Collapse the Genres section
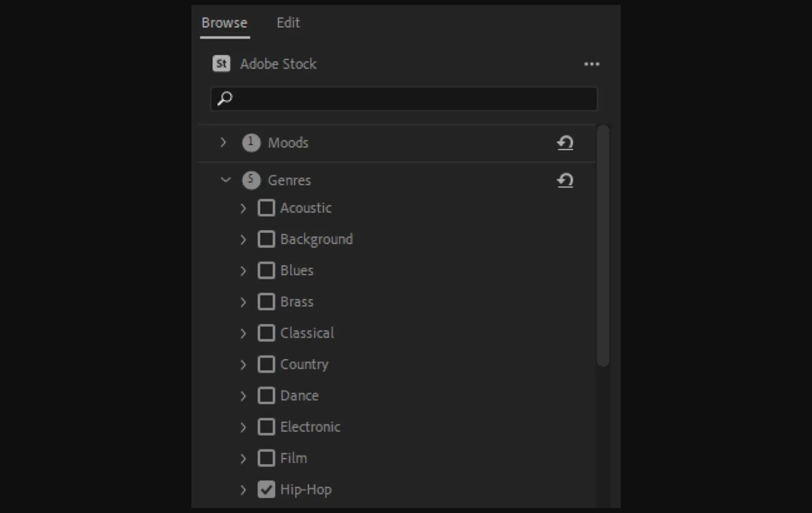This screenshot has width=812, height=513. point(225,180)
